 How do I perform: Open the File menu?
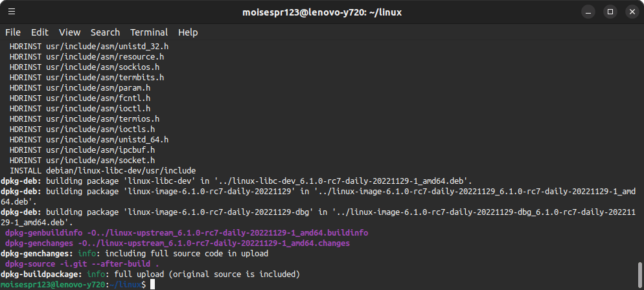[13, 32]
